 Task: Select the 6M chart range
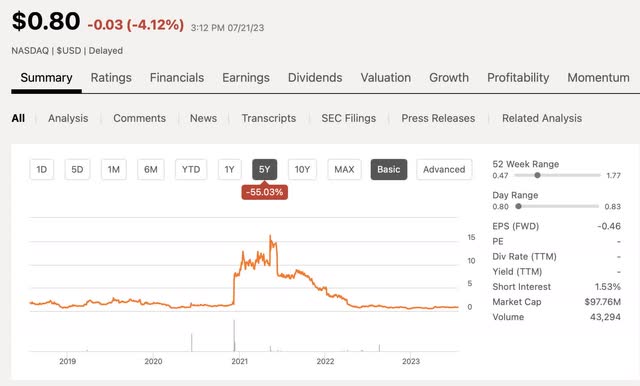click(x=151, y=169)
